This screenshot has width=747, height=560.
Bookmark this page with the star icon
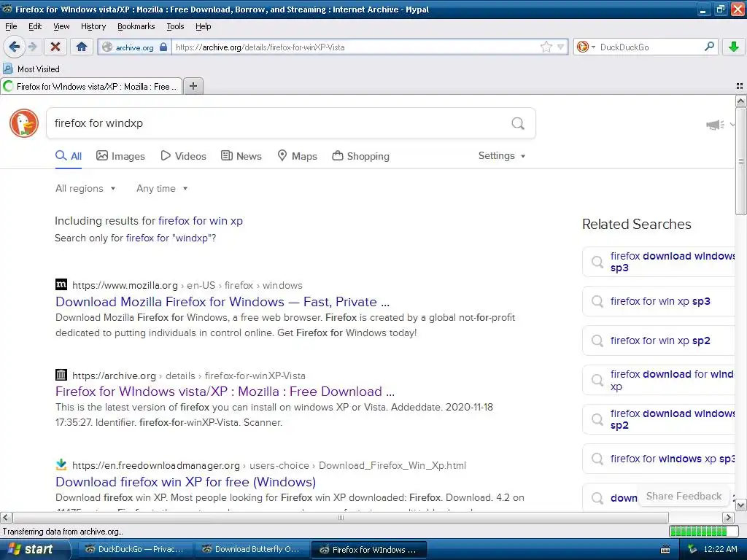point(546,47)
